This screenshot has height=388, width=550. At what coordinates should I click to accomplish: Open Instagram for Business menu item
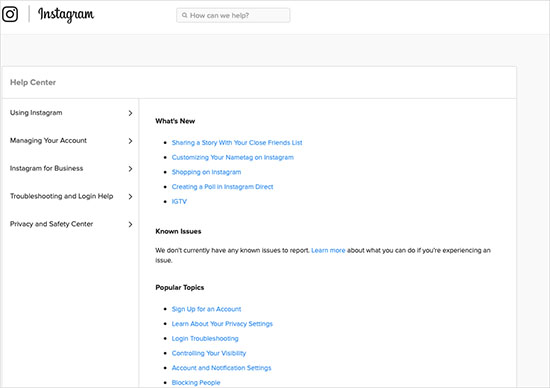coord(47,168)
